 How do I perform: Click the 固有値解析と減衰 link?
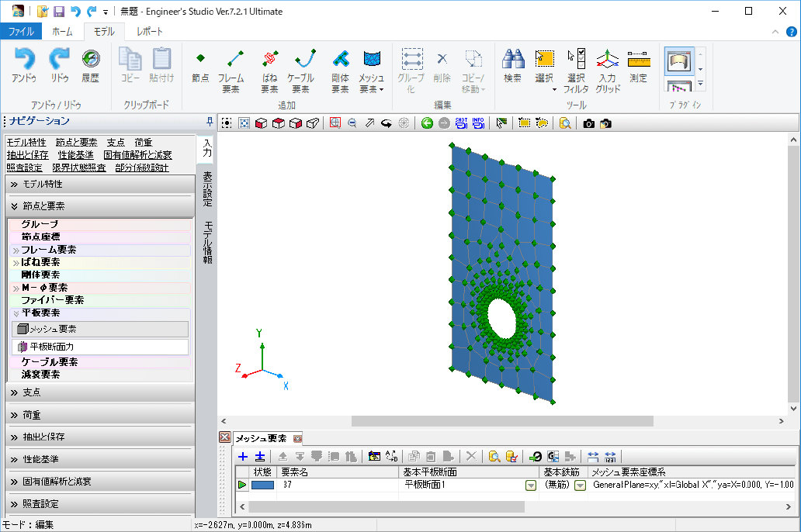click(x=137, y=155)
